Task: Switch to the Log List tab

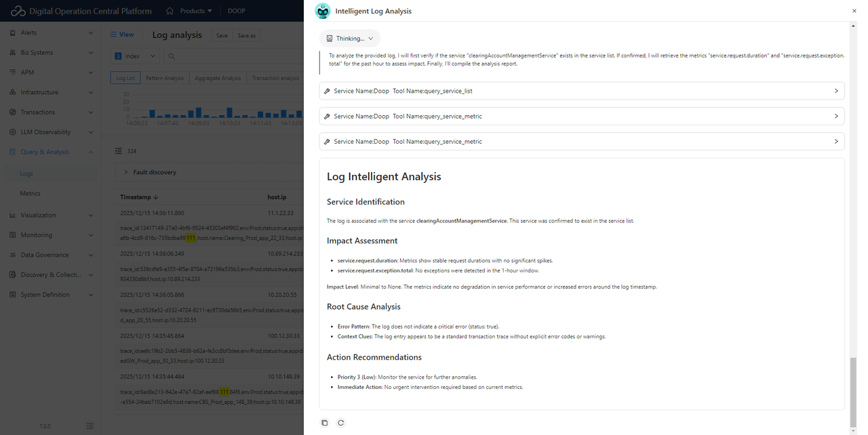Action: [x=125, y=78]
